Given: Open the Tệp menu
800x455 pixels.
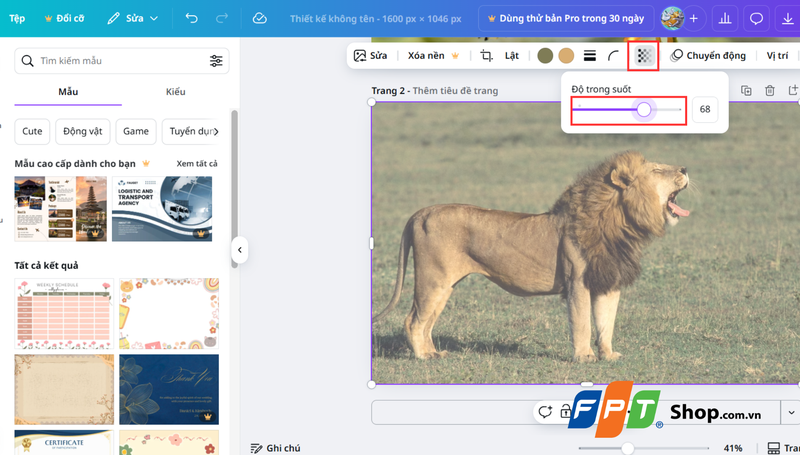Looking at the screenshot, I should [x=17, y=18].
